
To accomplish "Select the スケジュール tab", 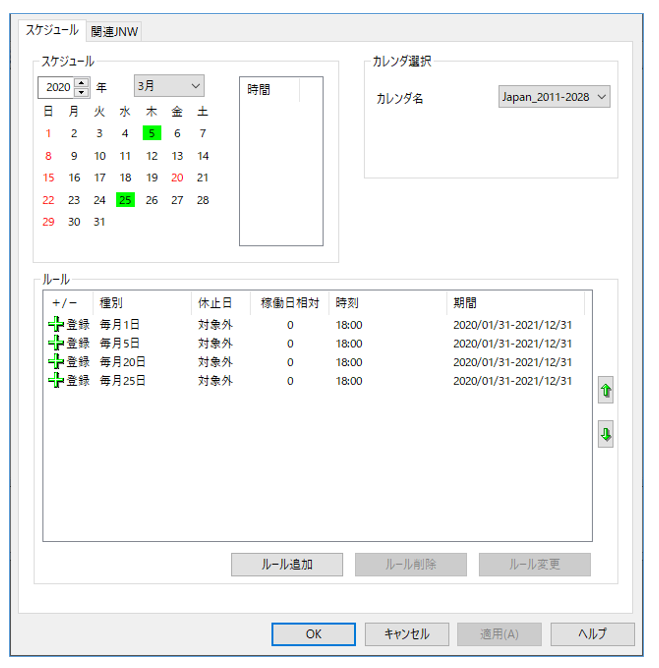I will [52, 31].
